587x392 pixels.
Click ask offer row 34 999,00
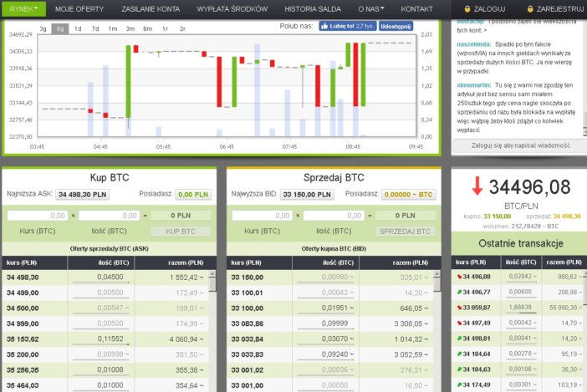tap(105, 324)
